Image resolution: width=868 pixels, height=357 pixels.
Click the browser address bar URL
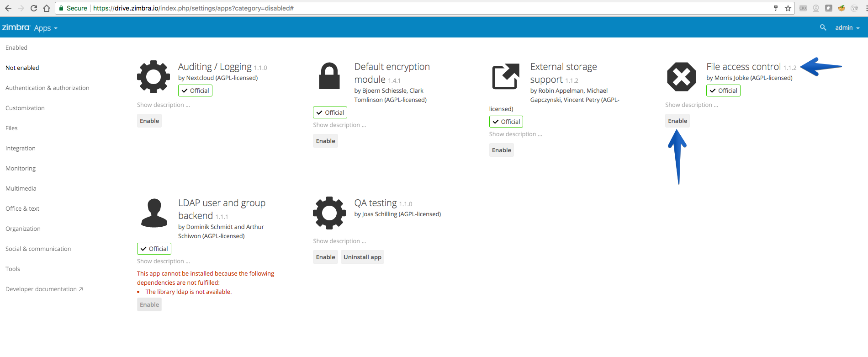coord(193,8)
